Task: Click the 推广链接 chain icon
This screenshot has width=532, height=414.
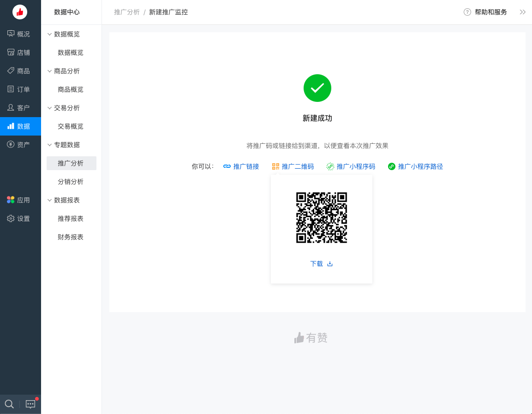Action: 227,166
